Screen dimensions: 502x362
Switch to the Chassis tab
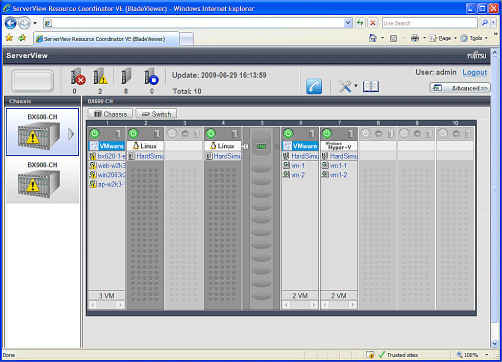pyautogui.click(x=110, y=114)
